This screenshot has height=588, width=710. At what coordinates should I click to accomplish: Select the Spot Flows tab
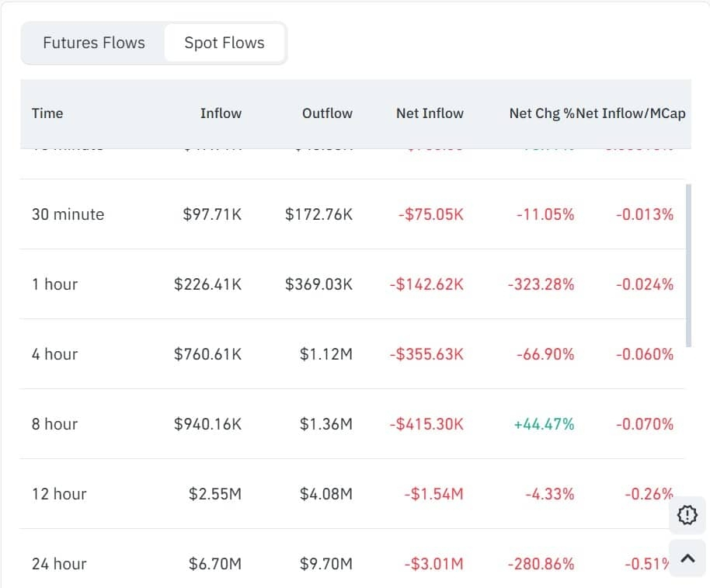[x=224, y=43]
